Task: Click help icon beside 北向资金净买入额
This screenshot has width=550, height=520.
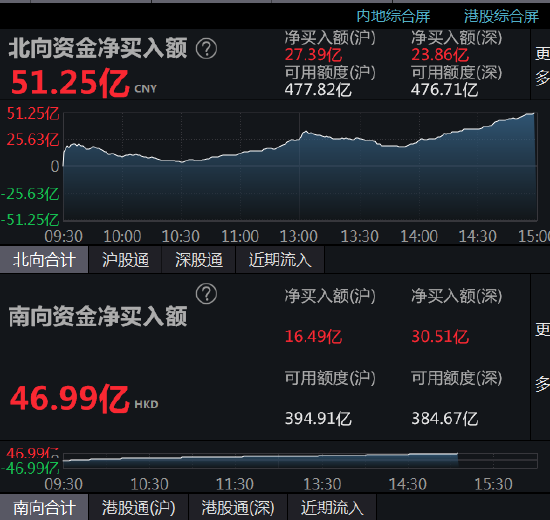Action: [x=206, y=48]
